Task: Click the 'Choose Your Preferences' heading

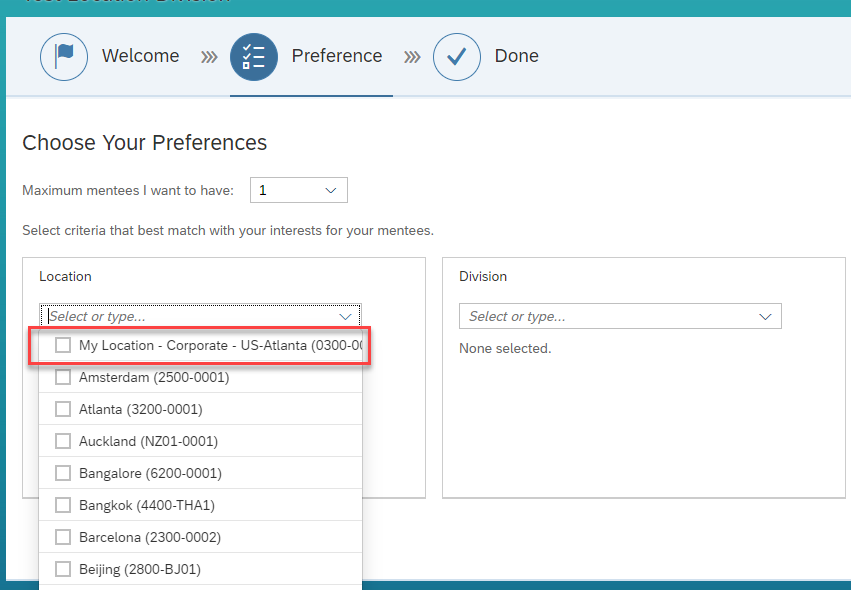Action: point(144,143)
